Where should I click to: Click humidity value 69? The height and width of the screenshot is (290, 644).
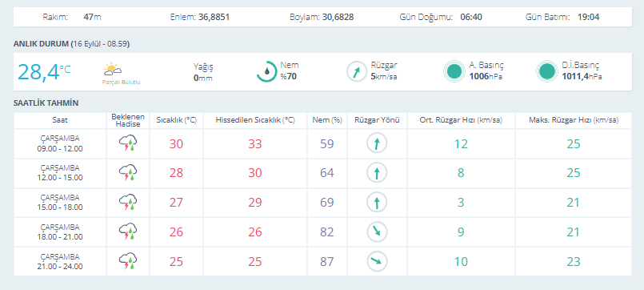(327, 203)
